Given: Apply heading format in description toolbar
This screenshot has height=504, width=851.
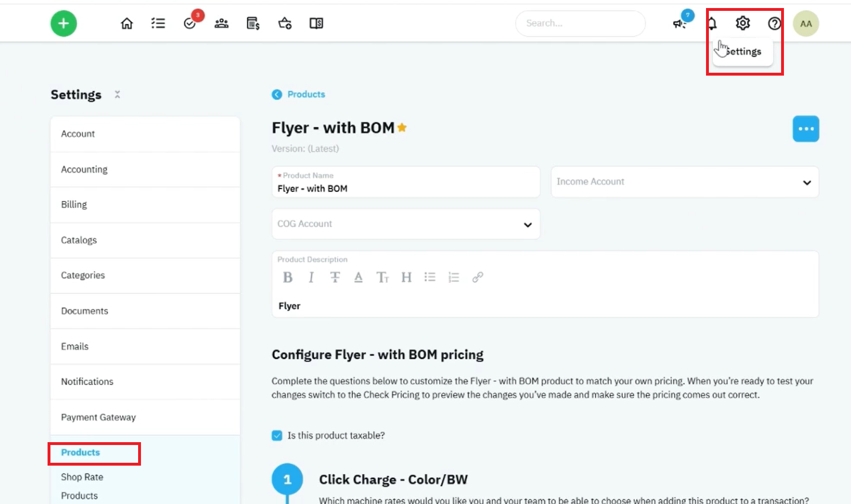Looking at the screenshot, I should 406,277.
